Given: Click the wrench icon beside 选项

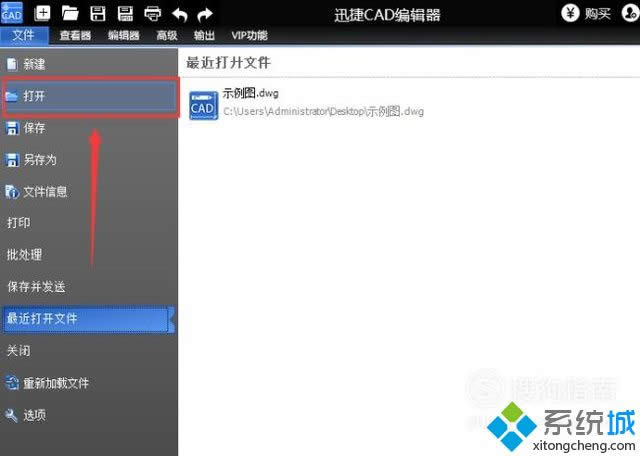Looking at the screenshot, I should tap(11, 415).
